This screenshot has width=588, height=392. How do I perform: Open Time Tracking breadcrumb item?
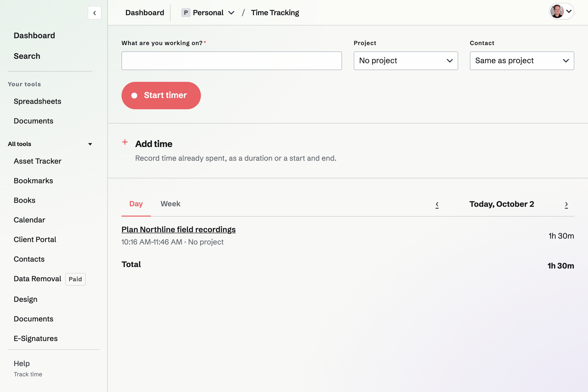[x=275, y=12]
